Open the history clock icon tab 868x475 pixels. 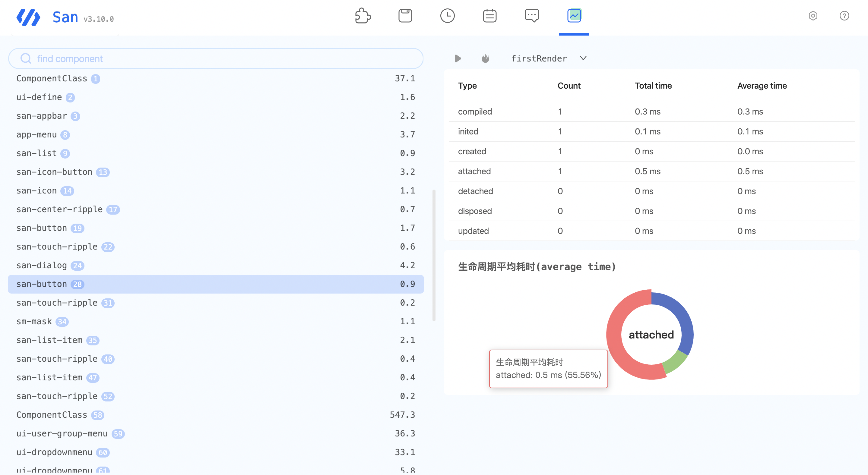click(x=447, y=16)
